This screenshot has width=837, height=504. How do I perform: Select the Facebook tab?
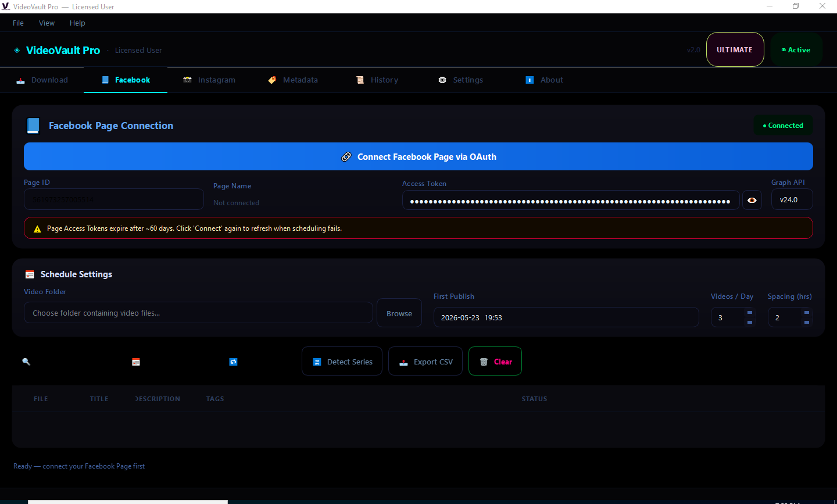point(126,80)
